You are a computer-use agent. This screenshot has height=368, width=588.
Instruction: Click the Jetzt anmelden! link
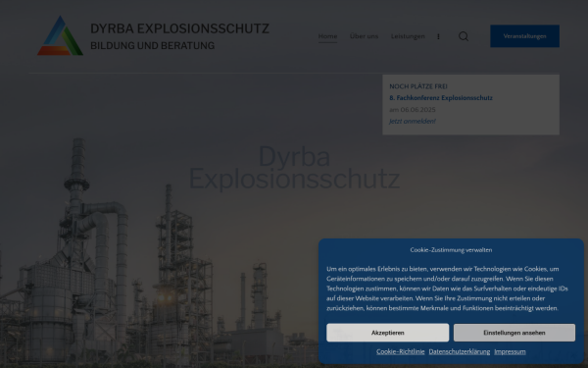[413, 122]
